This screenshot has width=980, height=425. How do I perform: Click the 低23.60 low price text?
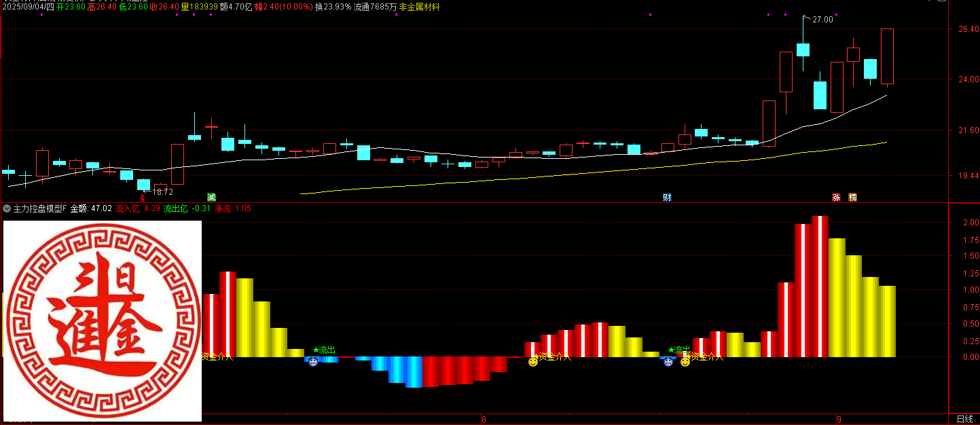133,7
